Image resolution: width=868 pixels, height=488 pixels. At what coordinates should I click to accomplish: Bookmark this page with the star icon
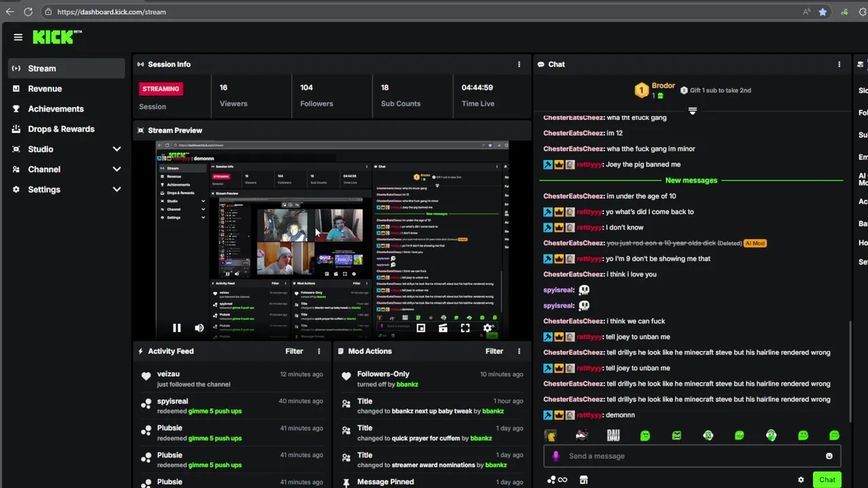point(823,12)
